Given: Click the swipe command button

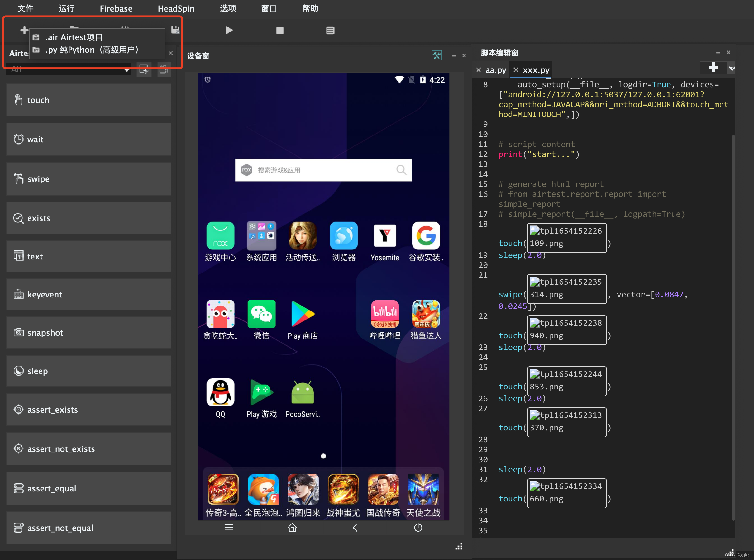Looking at the screenshot, I should pos(88,179).
